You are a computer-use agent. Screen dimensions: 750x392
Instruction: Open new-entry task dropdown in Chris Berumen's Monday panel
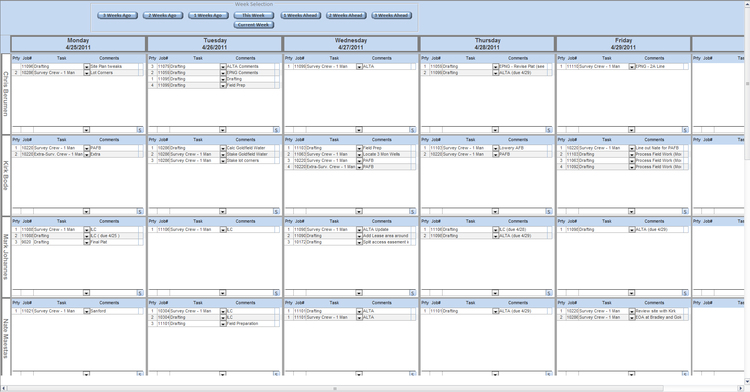[x=86, y=130]
